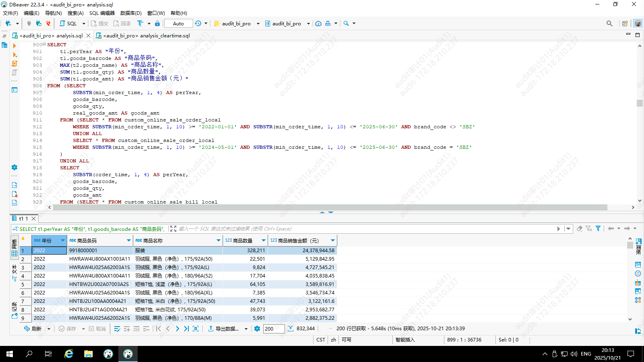Toggle the 面板 panels view on right

click(x=638, y=246)
